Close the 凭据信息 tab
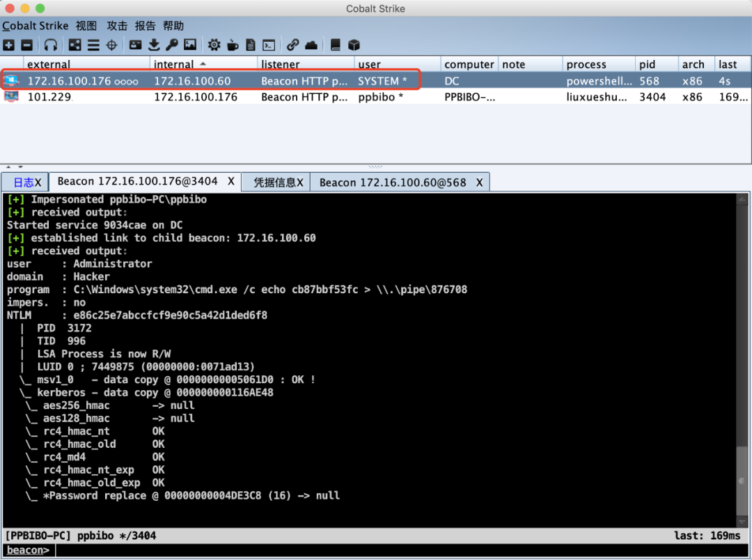 [300, 182]
